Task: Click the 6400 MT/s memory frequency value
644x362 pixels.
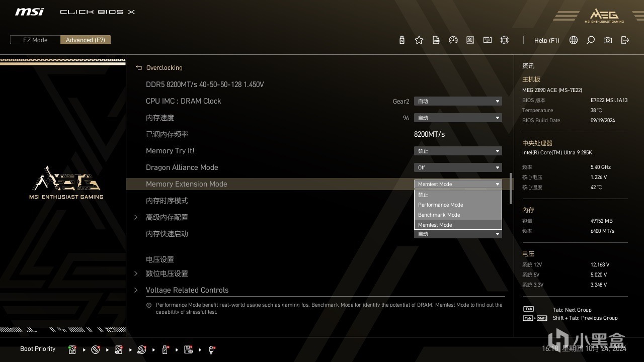Action: (602, 231)
